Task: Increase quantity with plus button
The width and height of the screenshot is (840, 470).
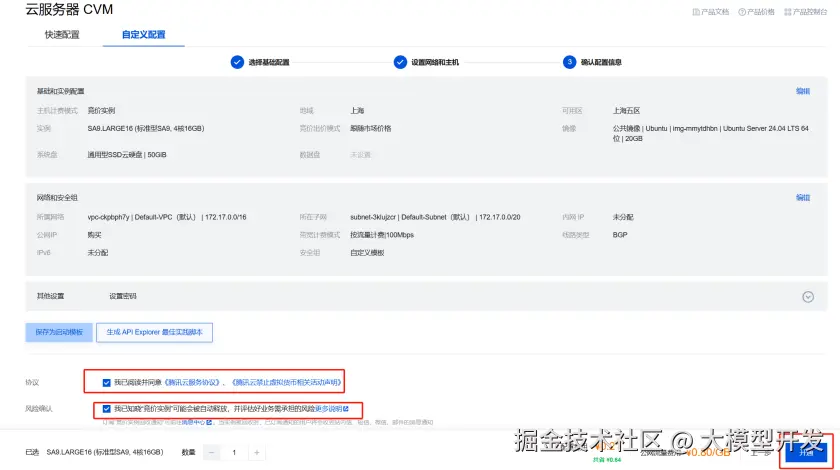Action: pyautogui.click(x=257, y=453)
